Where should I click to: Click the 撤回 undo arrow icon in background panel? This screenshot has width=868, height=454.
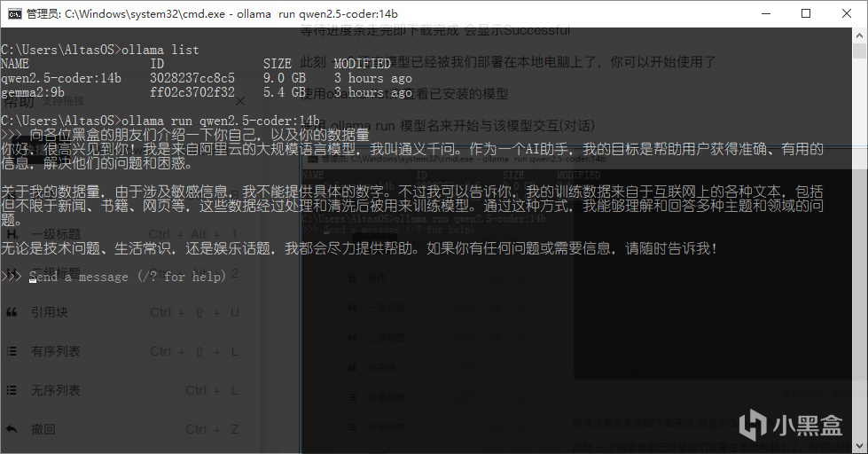pyautogui.click(x=12, y=429)
